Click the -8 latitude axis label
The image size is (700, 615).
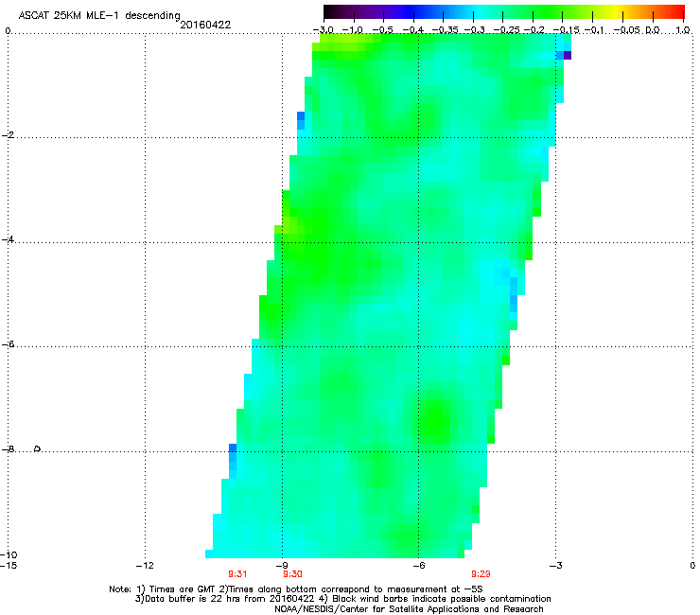(8, 449)
